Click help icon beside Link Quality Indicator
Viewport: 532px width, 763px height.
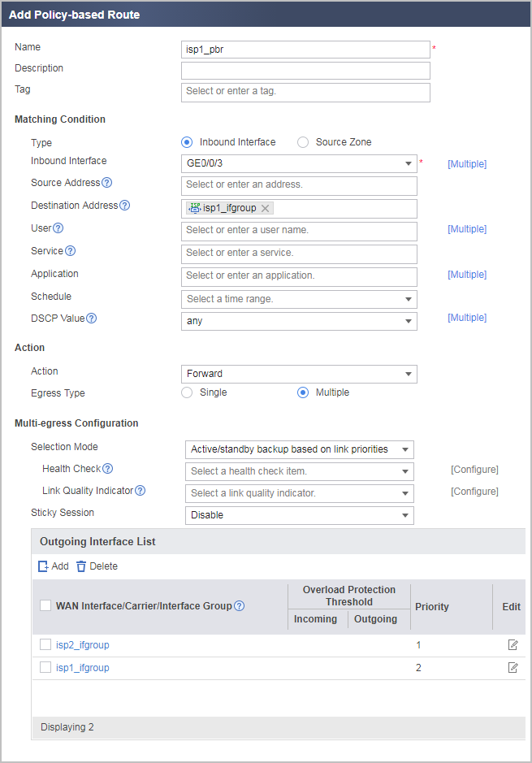(x=140, y=491)
